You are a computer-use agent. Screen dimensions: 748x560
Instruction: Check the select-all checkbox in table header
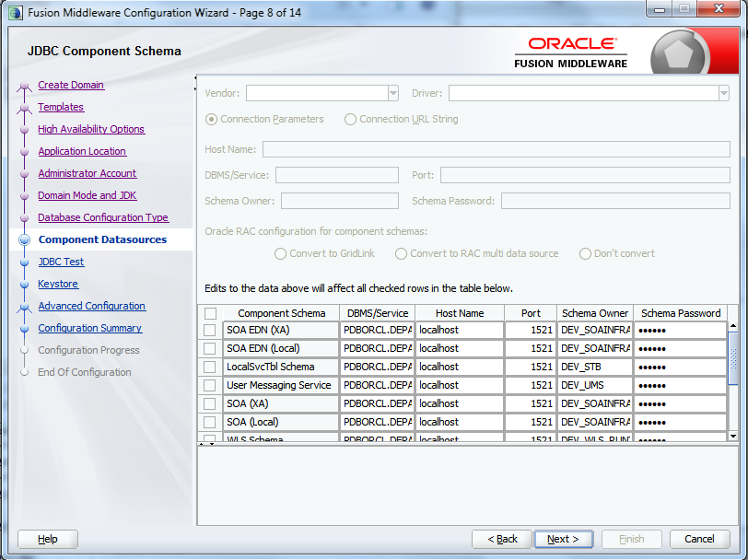(x=210, y=313)
